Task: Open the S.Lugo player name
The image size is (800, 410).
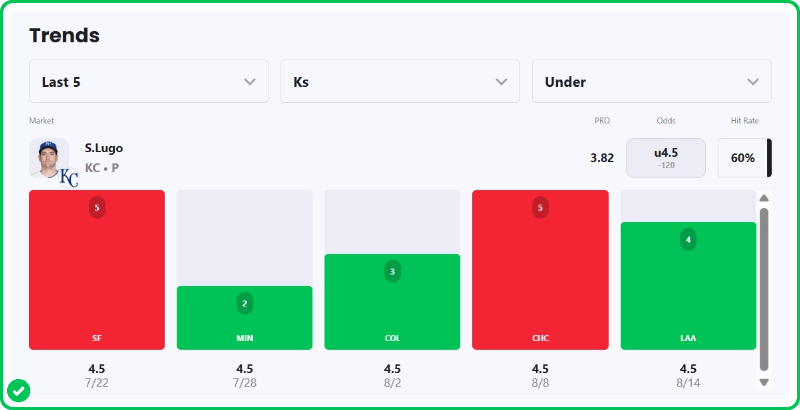Action: 104,148
